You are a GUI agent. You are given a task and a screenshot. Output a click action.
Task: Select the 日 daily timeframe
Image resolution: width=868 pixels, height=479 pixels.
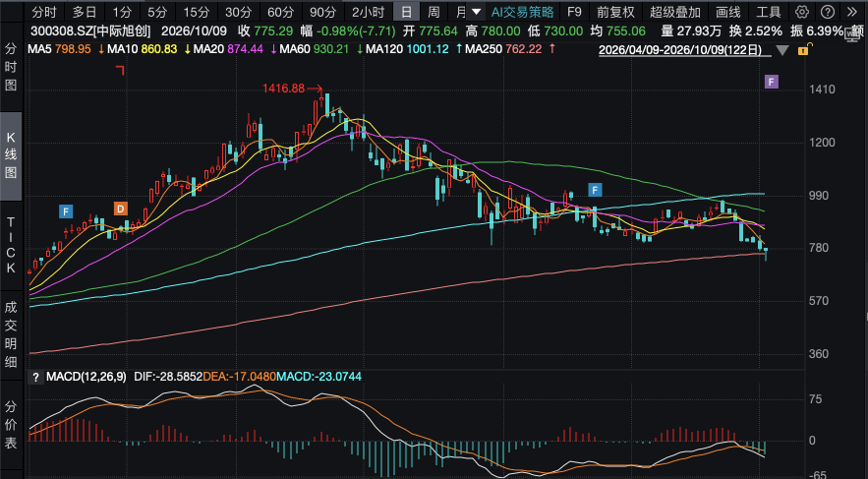click(406, 12)
